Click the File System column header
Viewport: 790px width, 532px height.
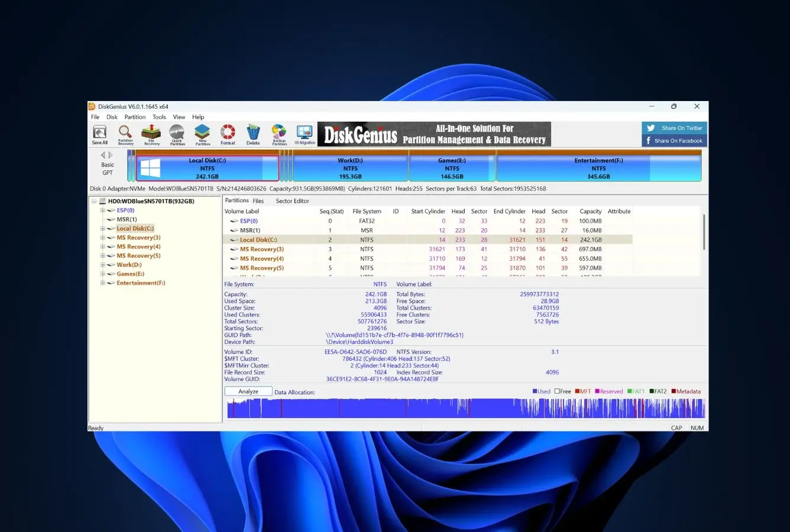click(x=367, y=212)
